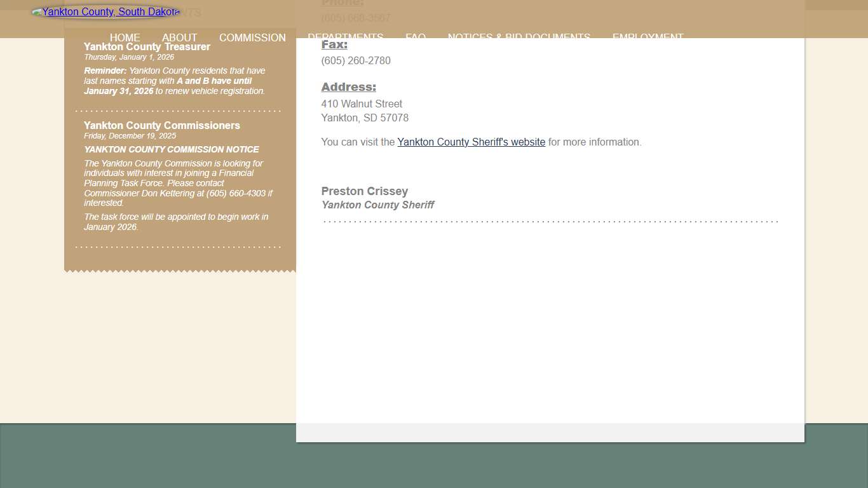Screen dimensions: 868x488
Task: Select COMMISSION in the navigation bar
Action: coord(252,37)
